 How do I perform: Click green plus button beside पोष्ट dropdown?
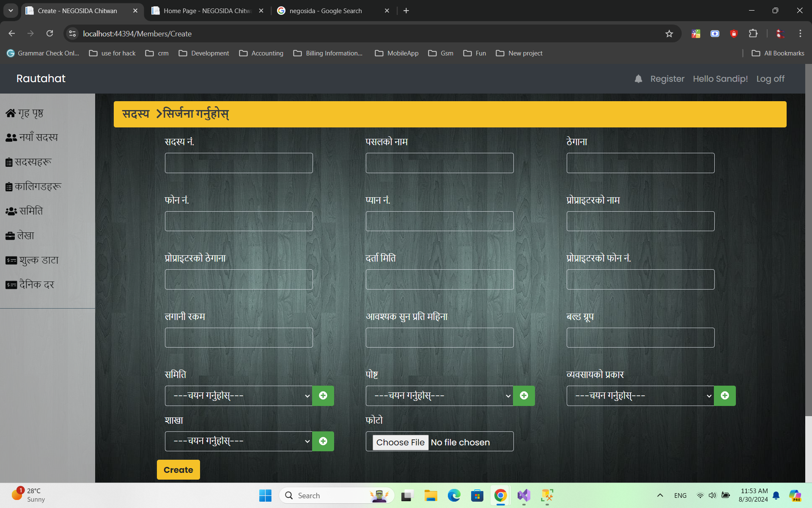(524, 395)
